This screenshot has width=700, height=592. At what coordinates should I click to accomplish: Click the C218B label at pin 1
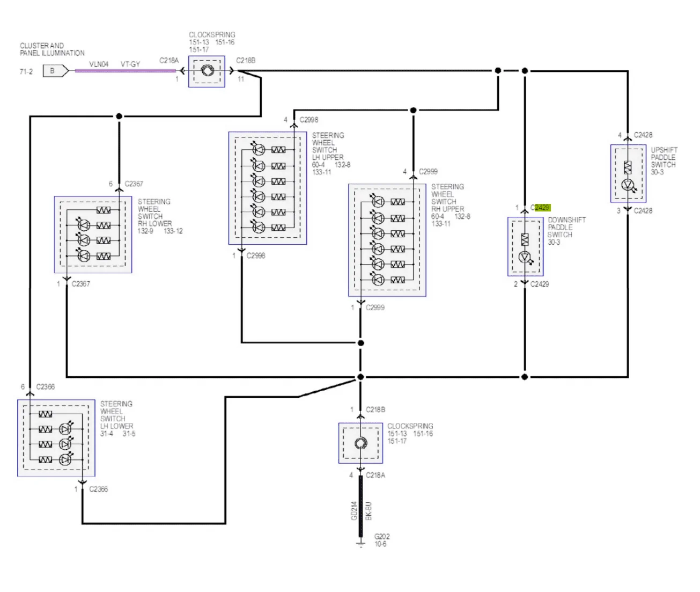click(x=375, y=410)
